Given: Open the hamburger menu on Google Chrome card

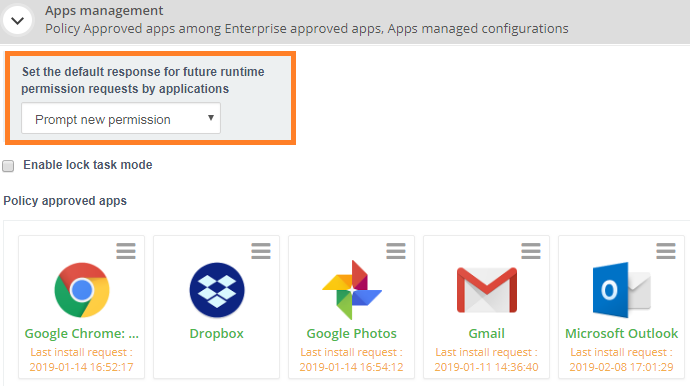Looking at the screenshot, I should [x=126, y=251].
